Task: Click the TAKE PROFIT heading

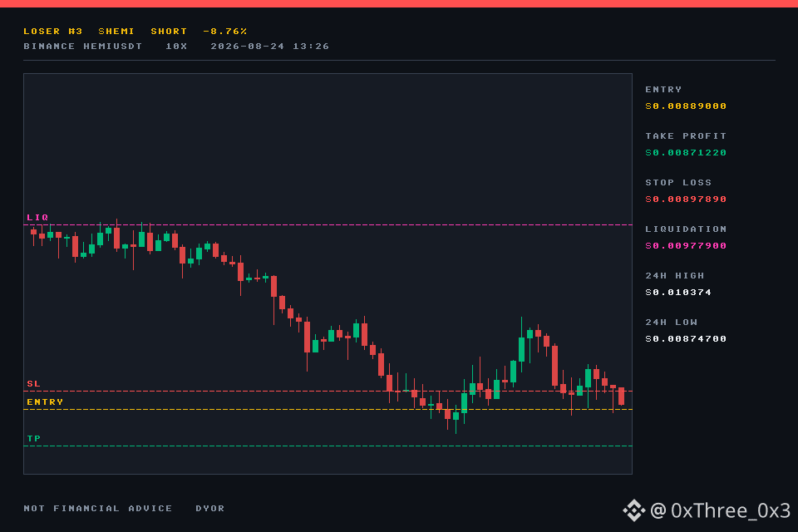Action: pyautogui.click(x=686, y=136)
